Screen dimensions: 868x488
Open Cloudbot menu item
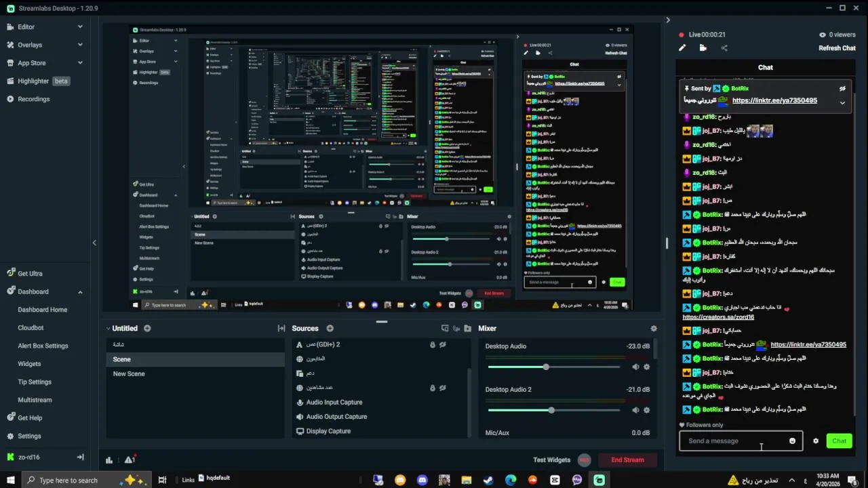tap(31, 328)
